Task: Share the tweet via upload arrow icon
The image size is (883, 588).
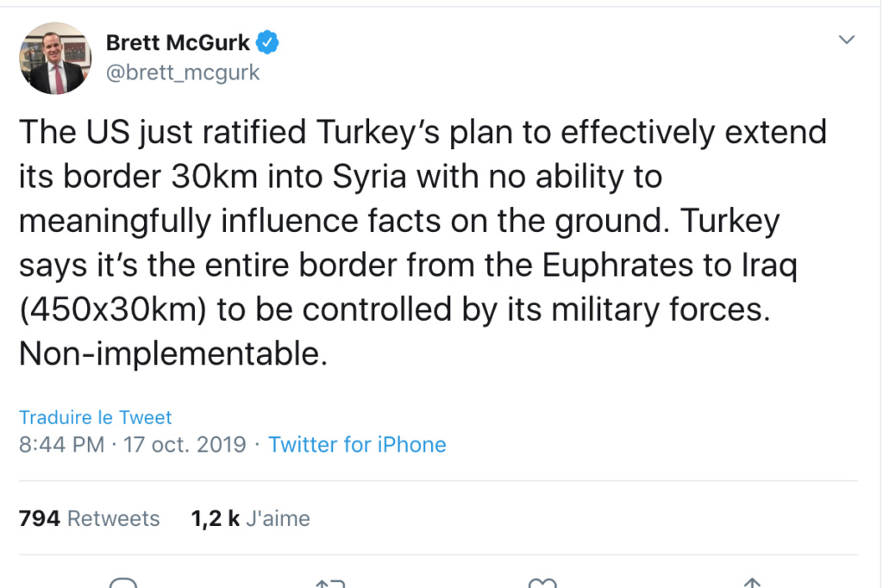Action: 752,583
